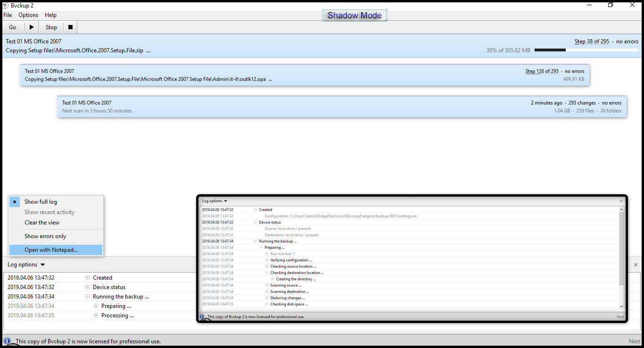
Task: Expand Scanning source in the inset log
Action: click(x=266, y=285)
